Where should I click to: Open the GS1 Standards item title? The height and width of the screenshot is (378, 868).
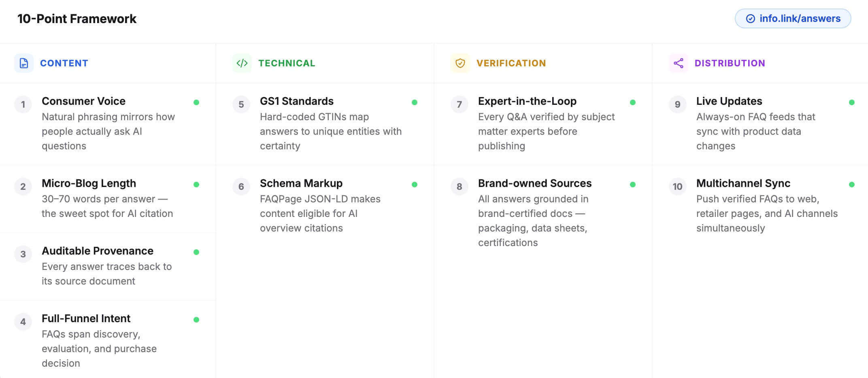coord(296,101)
